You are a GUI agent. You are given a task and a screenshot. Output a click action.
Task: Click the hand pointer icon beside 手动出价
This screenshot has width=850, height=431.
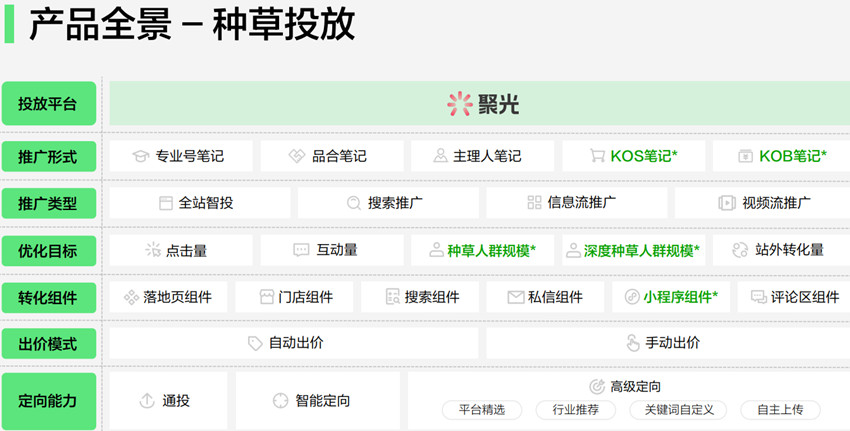(x=633, y=343)
